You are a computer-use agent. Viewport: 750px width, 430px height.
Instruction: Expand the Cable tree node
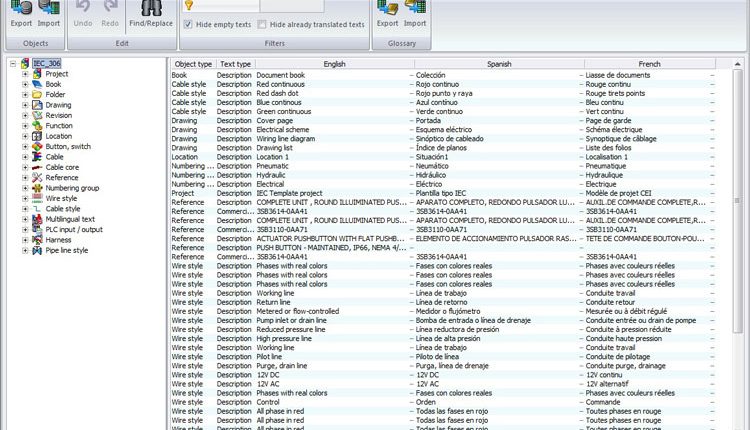tap(25, 157)
